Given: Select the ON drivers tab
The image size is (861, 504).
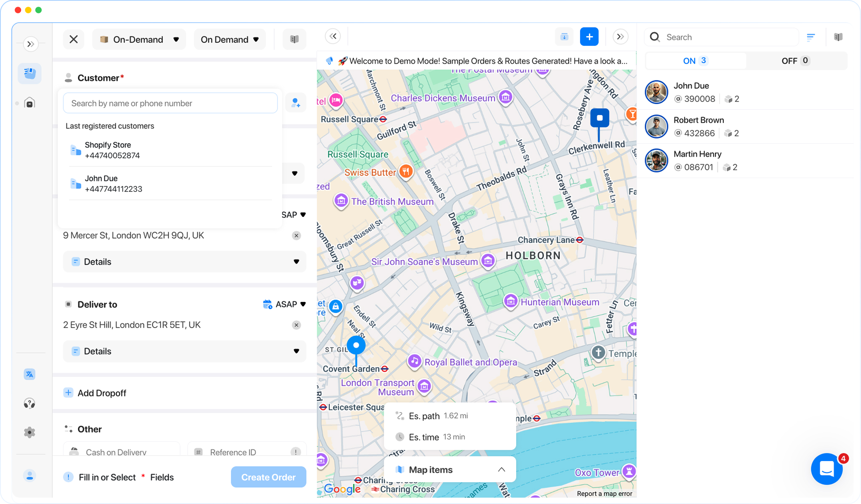Looking at the screenshot, I should pyautogui.click(x=695, y=61).
